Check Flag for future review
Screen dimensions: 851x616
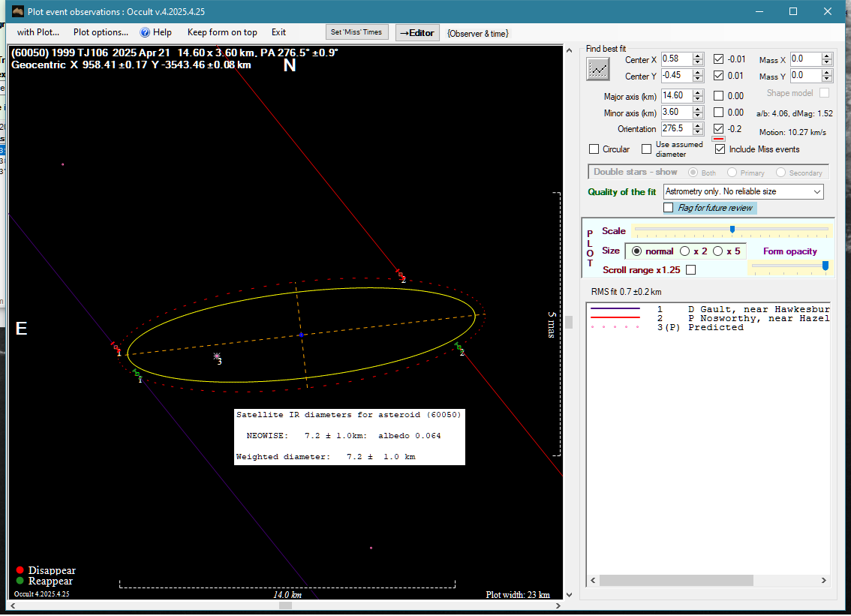(x=669, y=208)
